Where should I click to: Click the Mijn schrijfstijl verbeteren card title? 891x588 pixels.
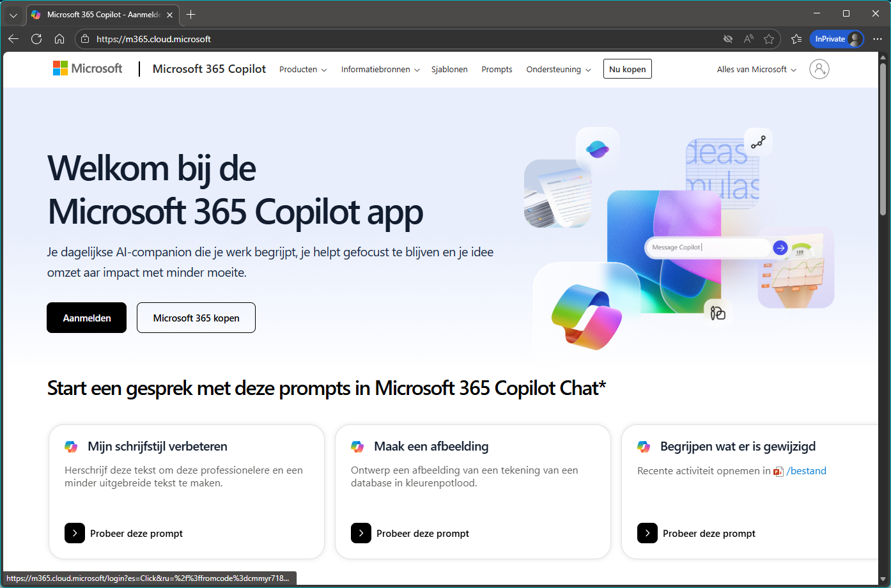157,446
